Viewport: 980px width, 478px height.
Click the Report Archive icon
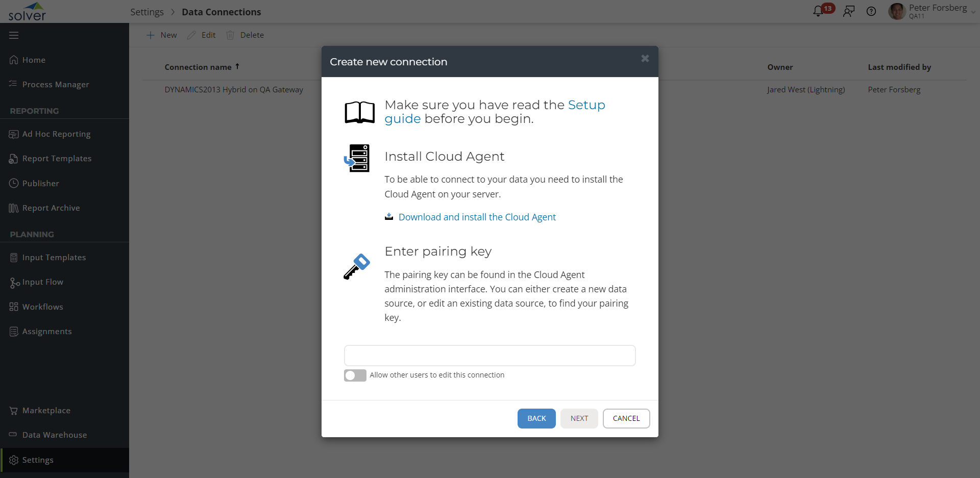pos(14,208)
